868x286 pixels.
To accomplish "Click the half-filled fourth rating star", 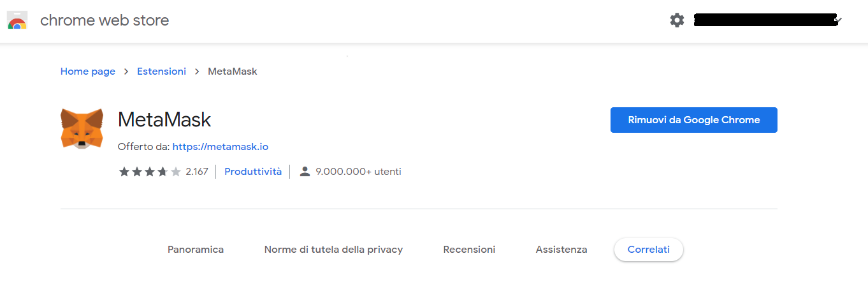I will tap(163, 171).
